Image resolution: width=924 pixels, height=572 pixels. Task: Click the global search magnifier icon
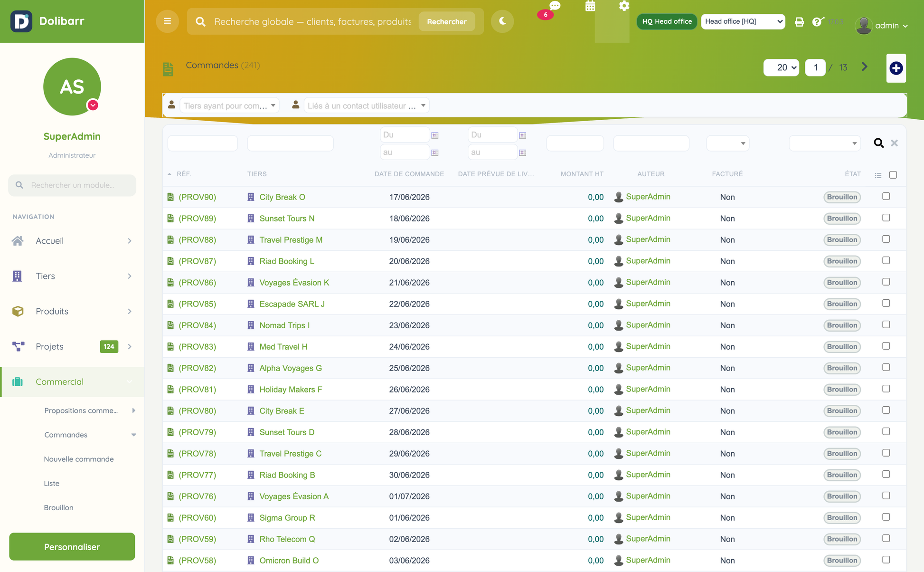click(200, 21)
